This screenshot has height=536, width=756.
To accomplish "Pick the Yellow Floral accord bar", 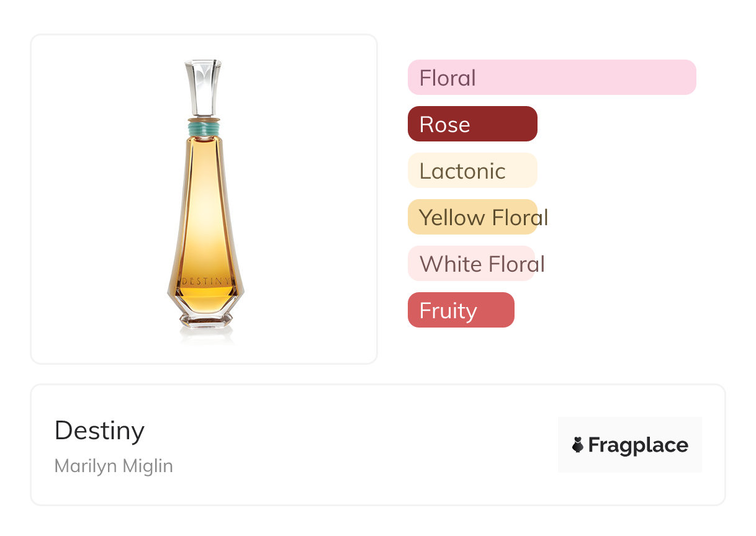I will pos(472,217).
